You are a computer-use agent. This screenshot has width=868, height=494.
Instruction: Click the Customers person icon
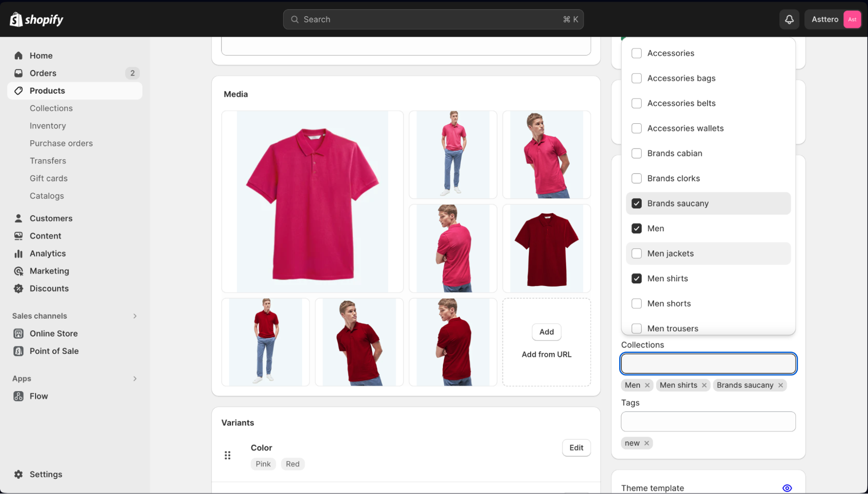[18, 218]
